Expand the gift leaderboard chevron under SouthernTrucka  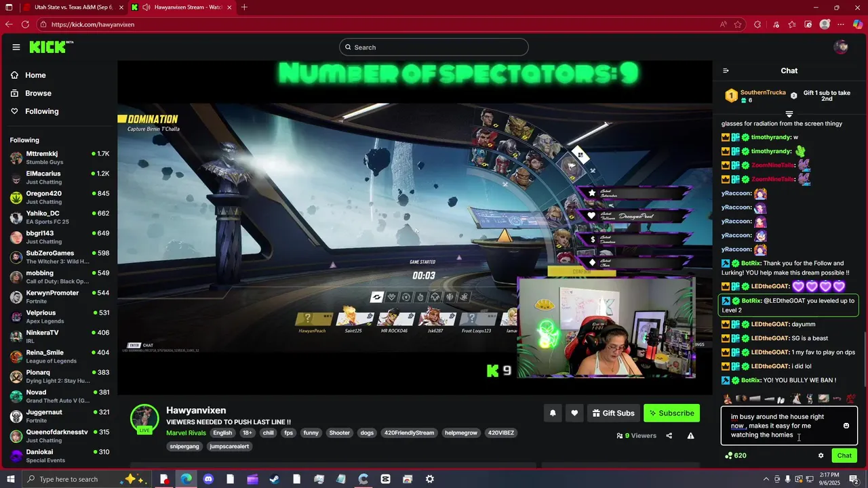pyautogui.click(x=789, y=114)
